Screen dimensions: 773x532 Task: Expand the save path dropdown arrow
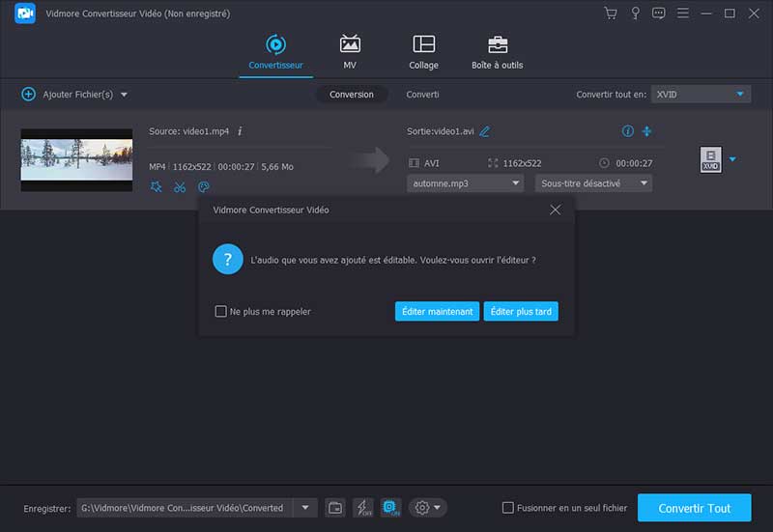pyautogui.click(x=305, y=508)
